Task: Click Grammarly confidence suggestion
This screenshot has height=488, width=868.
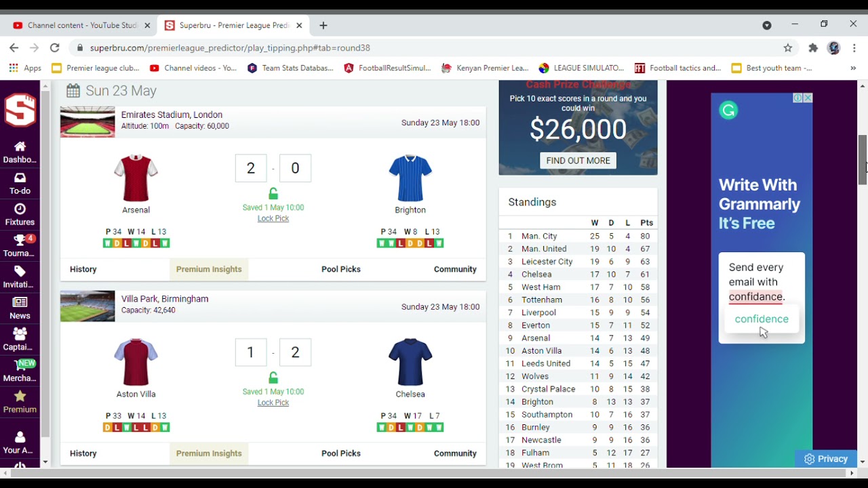Action: coord(762,319)
